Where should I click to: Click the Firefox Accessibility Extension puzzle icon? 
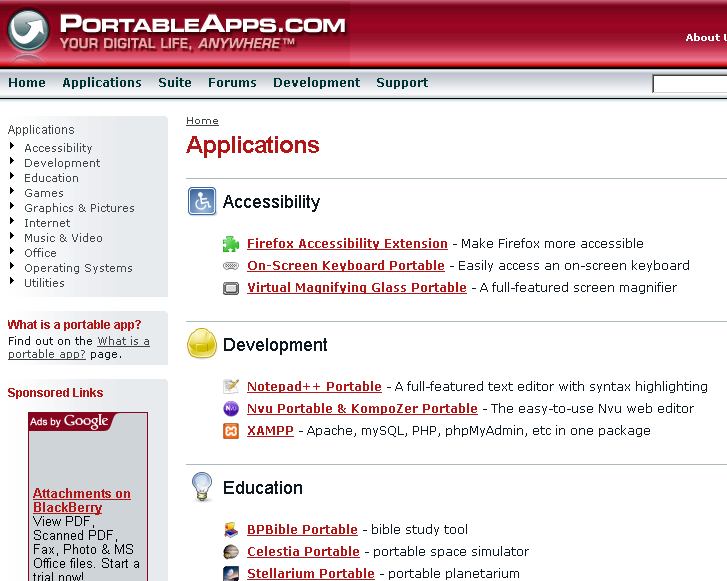click(231, 244)
